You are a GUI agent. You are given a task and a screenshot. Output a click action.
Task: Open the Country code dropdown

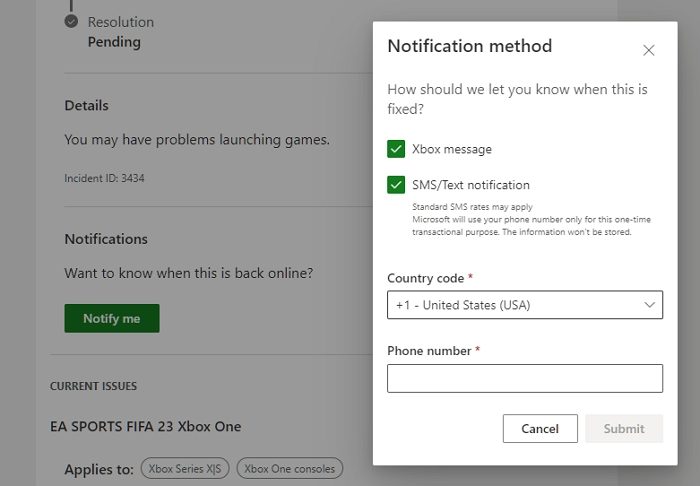pyautogui.click(x=524, y=305)
